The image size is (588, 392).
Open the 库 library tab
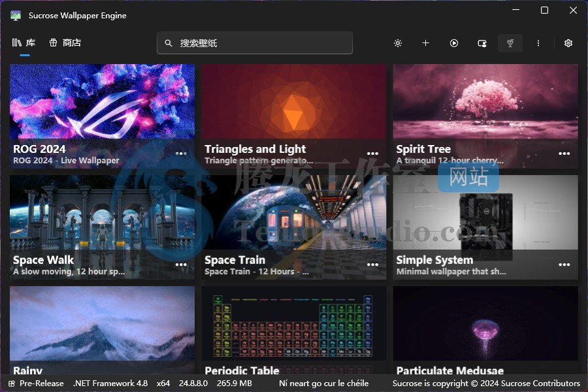click(x=24, y=42)
